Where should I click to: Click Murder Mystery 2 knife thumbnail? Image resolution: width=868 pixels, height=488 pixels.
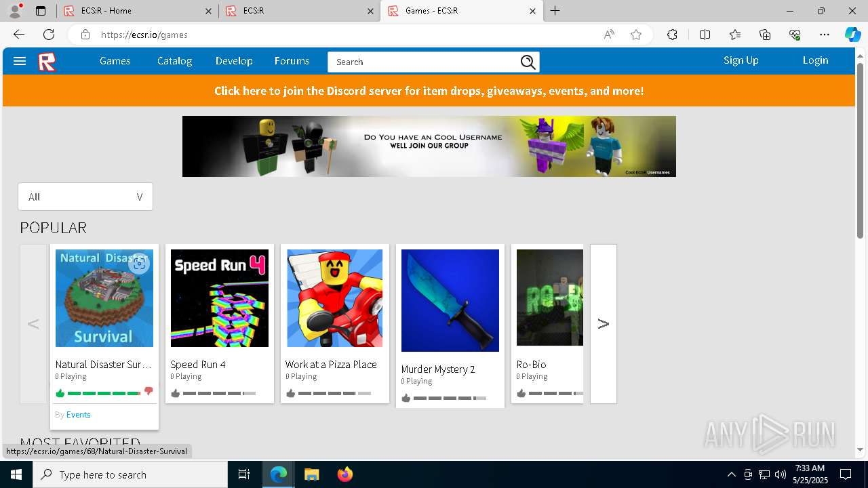[x=450, y=300]
